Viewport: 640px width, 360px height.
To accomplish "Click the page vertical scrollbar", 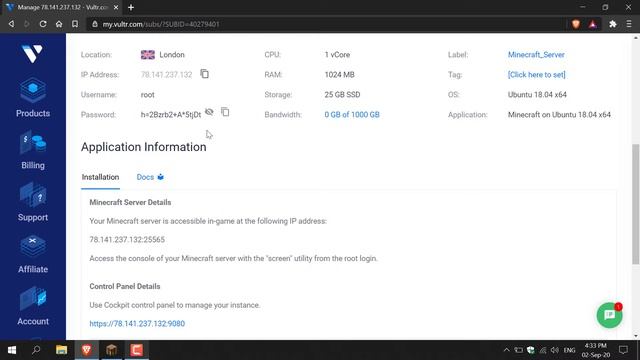I will click(636, 204).
